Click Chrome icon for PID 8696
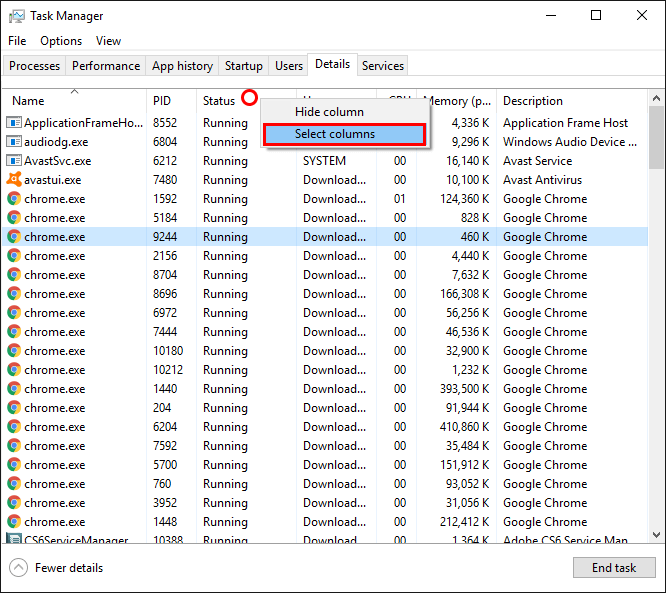This screenshot has height=593, width=666. pos(14,294)
